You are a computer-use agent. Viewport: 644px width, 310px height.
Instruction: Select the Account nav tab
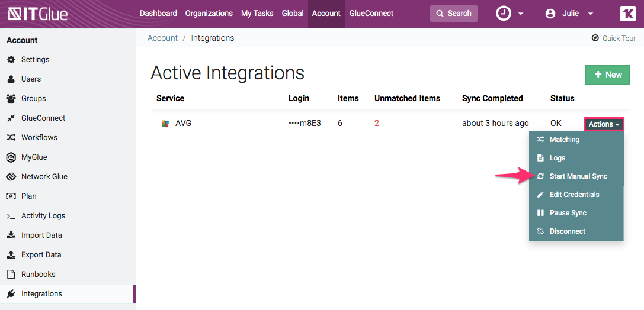[326, 14]
